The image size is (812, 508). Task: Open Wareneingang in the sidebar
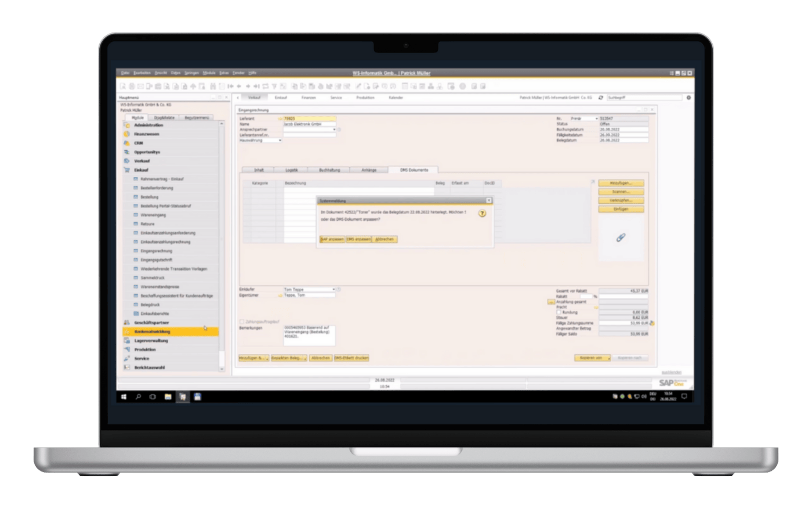coord(153,215)
